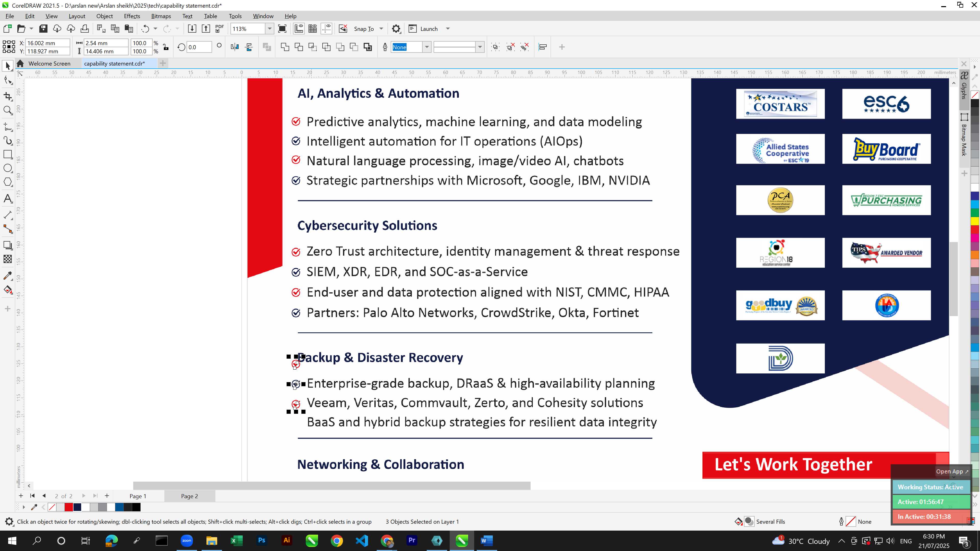This screenshot has width=980, height=551.
Task: Expand the Launch dropdown arrow
Action: coord(448,29)
